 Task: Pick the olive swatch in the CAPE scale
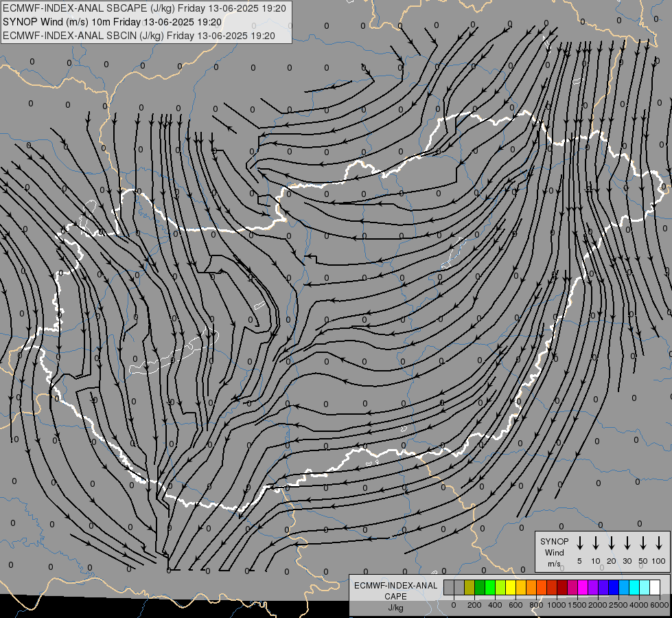pos(470,587)
